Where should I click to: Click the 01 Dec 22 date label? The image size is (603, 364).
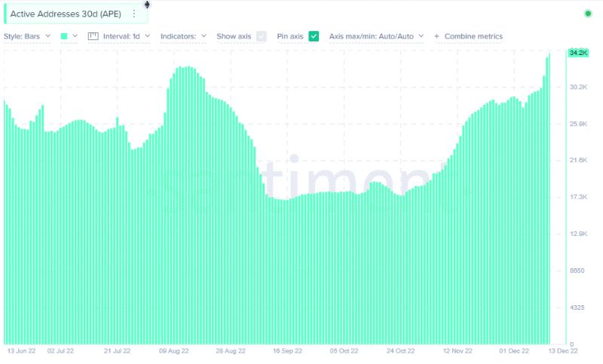pos(514,351)
